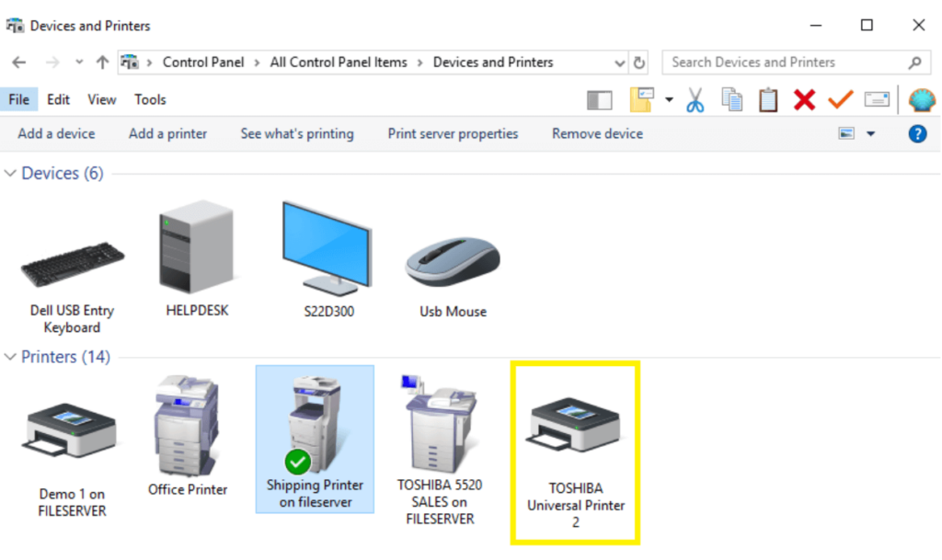This screenshot has width=942, height=560.
Task: Go up one level with up arrow
Action: 102,63
